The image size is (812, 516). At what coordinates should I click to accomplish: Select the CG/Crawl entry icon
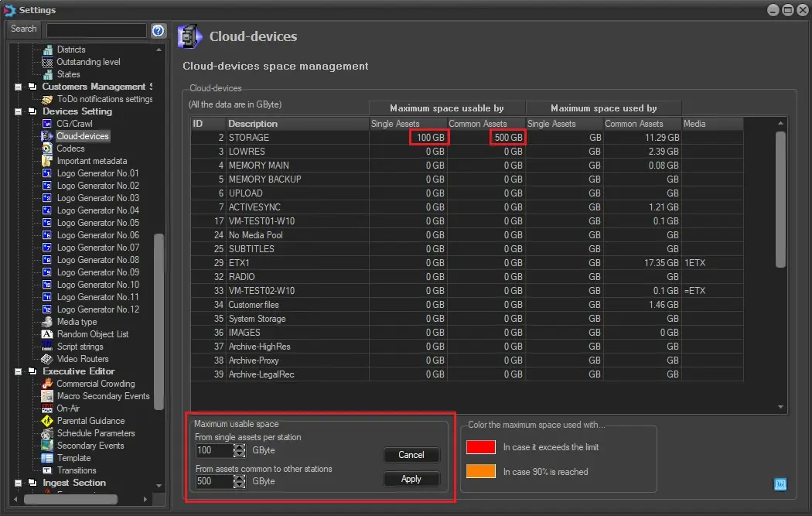point(47,124)
